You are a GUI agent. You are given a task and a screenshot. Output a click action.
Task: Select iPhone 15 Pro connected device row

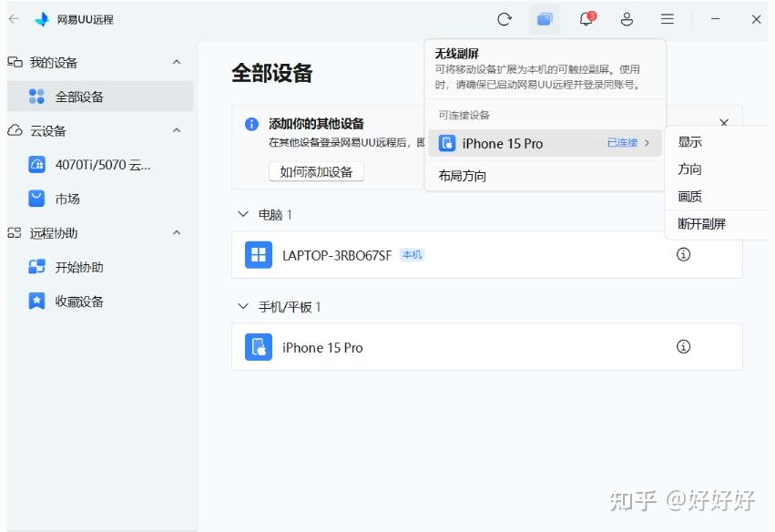(x=545, y=143)
